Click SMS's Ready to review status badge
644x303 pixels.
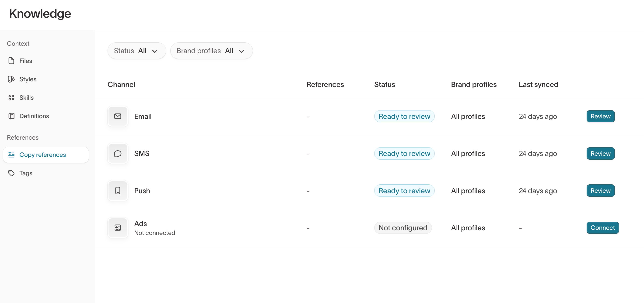click(x=404, y=153)
